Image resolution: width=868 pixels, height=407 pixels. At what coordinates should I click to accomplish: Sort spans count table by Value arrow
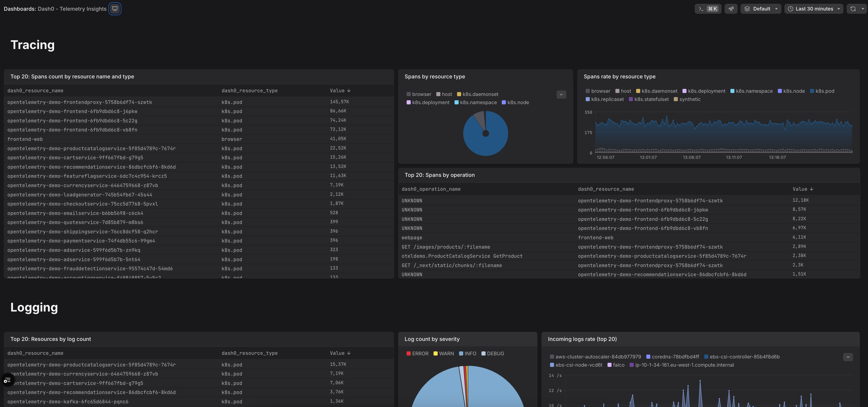349,90
